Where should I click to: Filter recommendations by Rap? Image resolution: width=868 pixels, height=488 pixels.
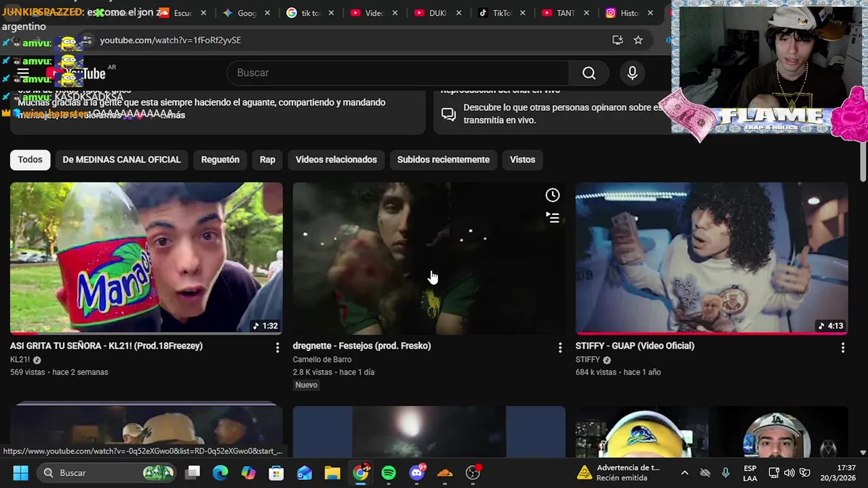[x=267, y=160]
